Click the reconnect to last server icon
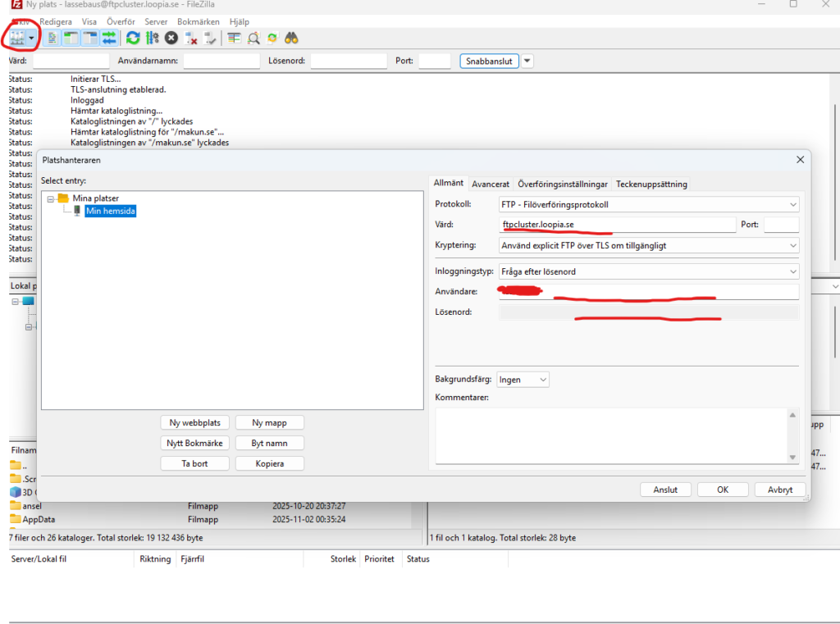Viewport: 840px width, 624px height. tap(210, 38)
